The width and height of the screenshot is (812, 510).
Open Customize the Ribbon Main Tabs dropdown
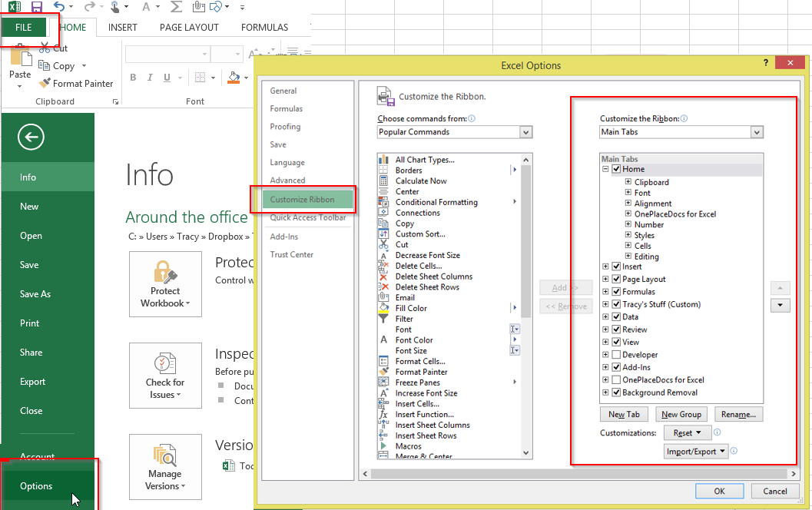[x=757, y=132]
